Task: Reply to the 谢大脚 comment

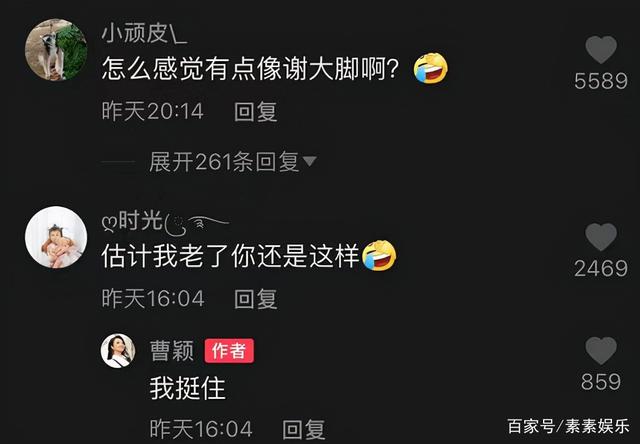Action: 256,112
